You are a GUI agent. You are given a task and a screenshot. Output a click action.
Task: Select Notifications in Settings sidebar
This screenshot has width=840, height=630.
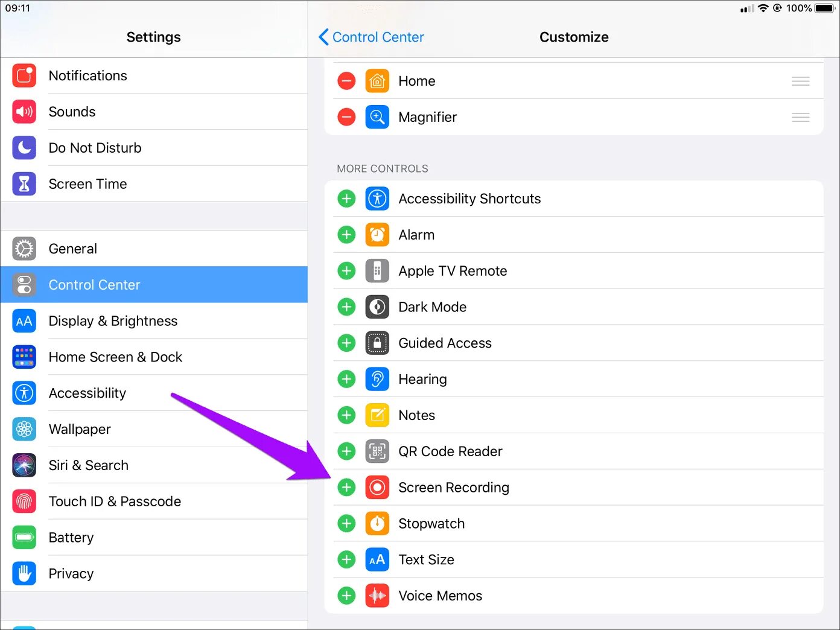pyautogui.click(x=87, y=76)
